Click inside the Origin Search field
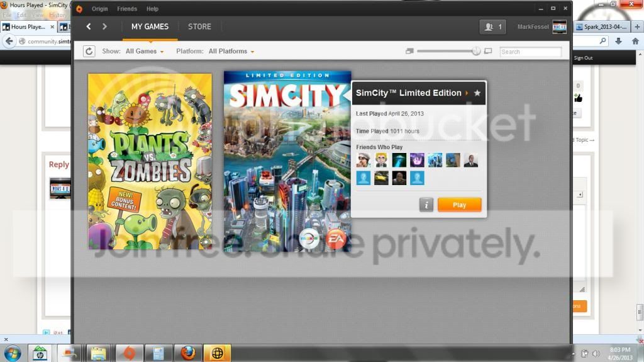The height and width of the screenshot is (362, 644). click(530, 52)
